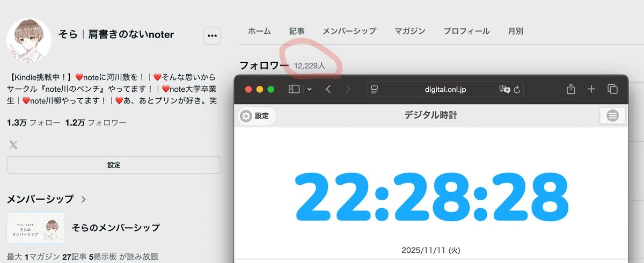Open the three-dot menu beside the profile name

click(x=212, y=36)
